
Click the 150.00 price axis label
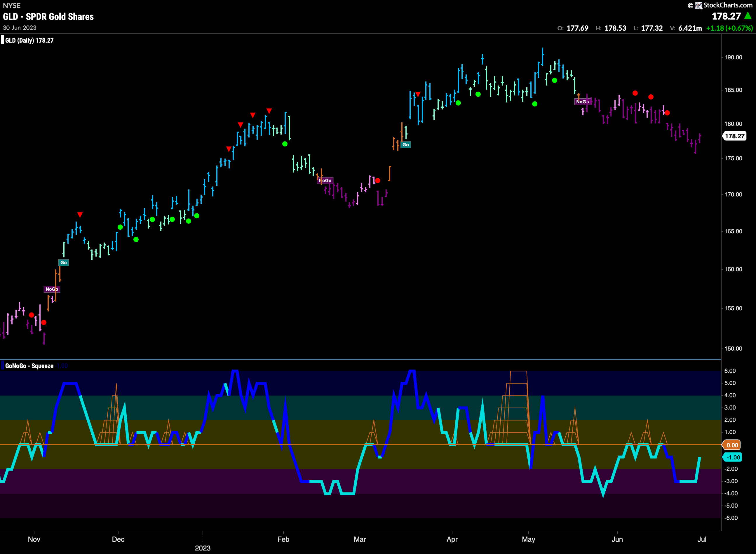coord(733,349)
